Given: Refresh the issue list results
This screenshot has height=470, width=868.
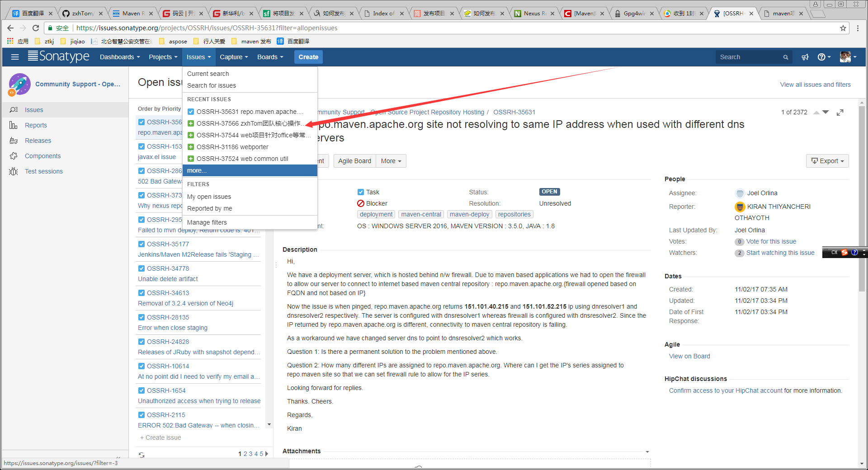Looking at the screenshot, I should tap(142, 455).
